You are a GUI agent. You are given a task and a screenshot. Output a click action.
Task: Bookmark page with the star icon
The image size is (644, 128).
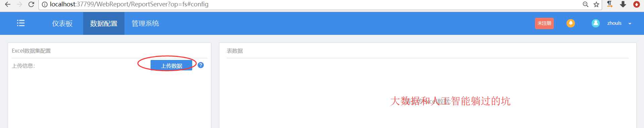pyautogui.click(x=596, y=4)
